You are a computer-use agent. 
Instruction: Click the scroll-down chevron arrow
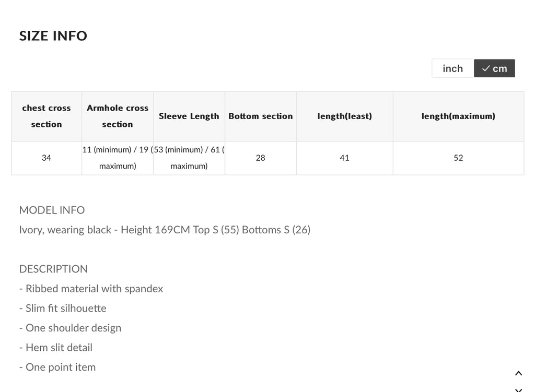point(519,389)
